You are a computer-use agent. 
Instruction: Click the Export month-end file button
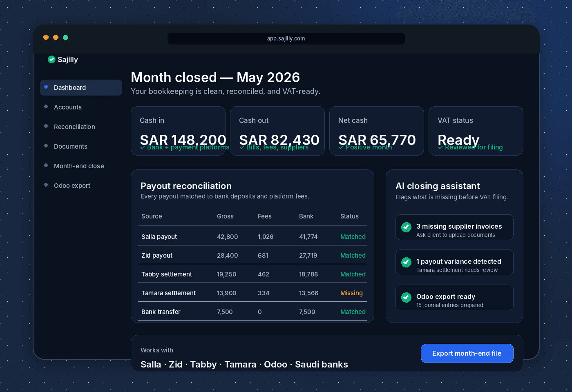point(467,353)
